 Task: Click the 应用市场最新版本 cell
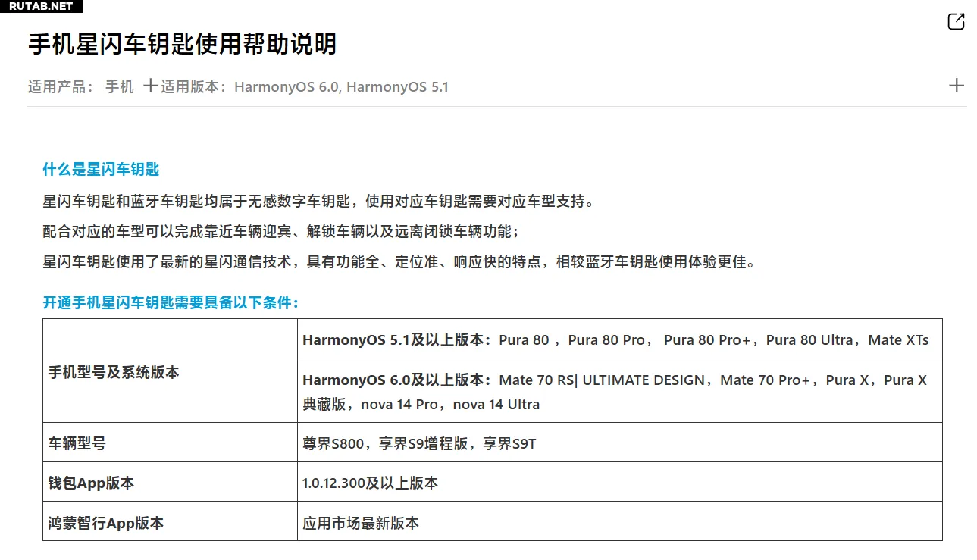[360, 523]
